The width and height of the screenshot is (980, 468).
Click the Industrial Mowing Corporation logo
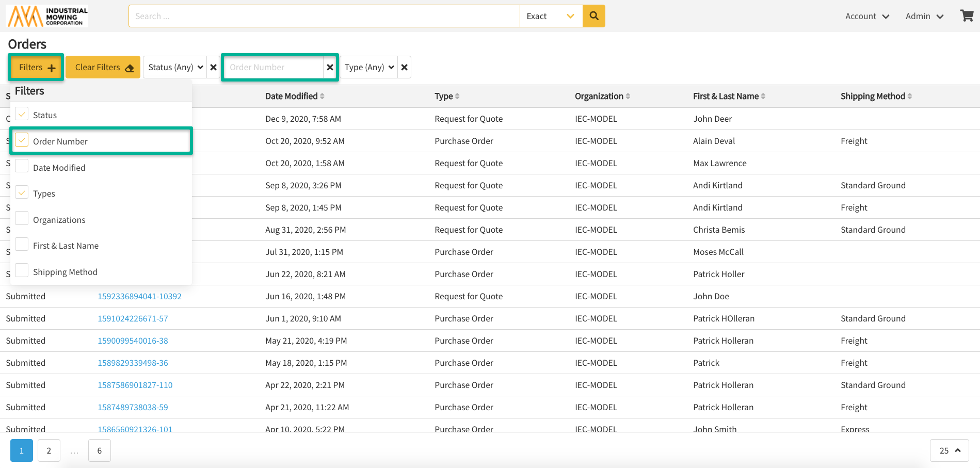pos(47,16)
